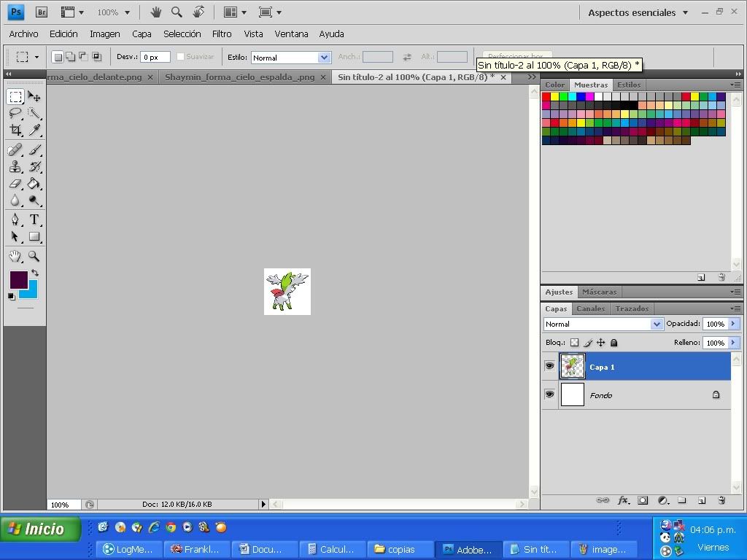
Task: Select the Pen tool
Action: click(15, 219)
